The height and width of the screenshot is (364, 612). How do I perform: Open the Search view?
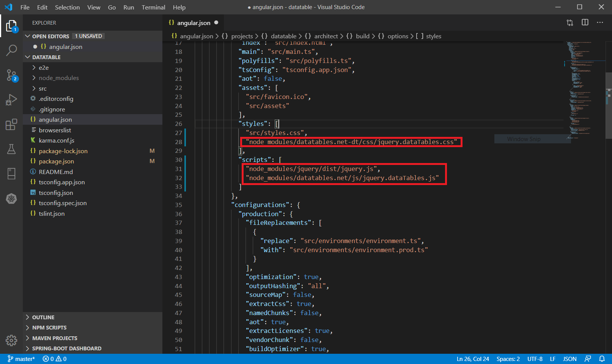pyautogui.click(x=11, y=50)
